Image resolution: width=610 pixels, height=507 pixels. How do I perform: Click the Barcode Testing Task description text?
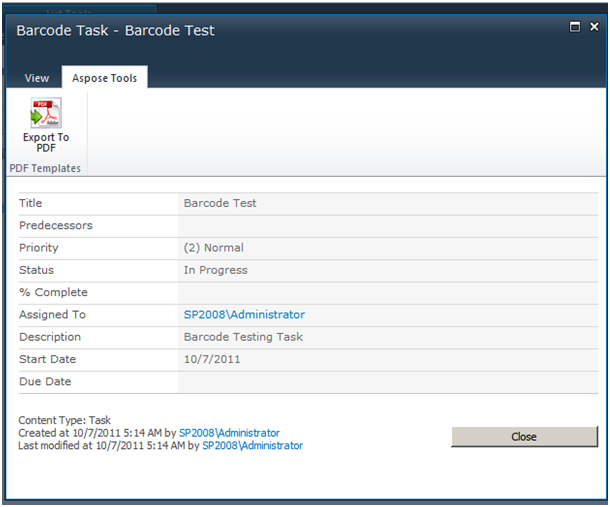[243, 337]
